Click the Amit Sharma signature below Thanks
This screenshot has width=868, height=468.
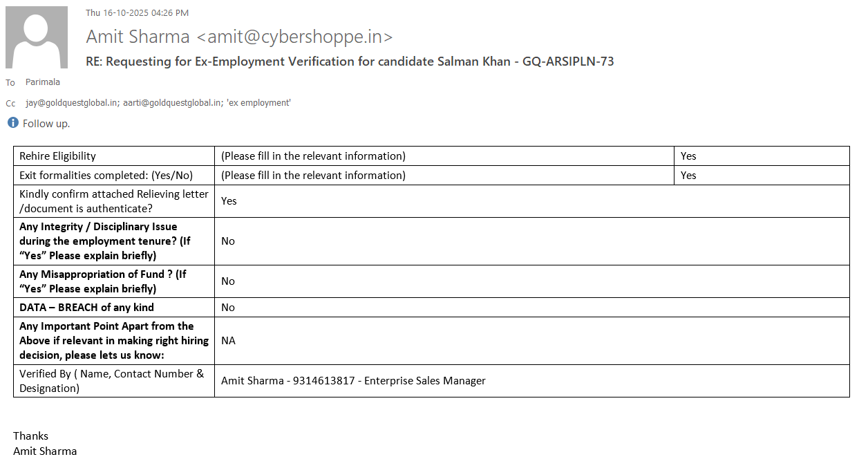[x=45, y=451]
